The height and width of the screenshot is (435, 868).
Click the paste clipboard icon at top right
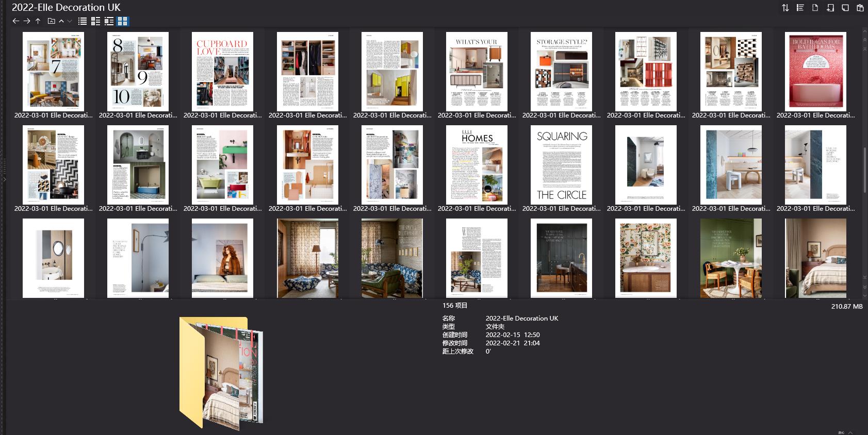[x=860, y=8]
